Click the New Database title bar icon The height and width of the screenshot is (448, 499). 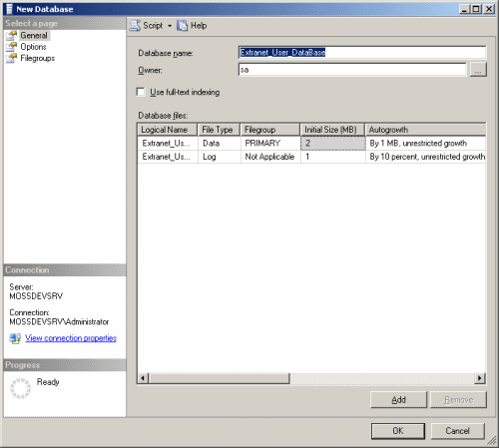[x=10, y=9]
